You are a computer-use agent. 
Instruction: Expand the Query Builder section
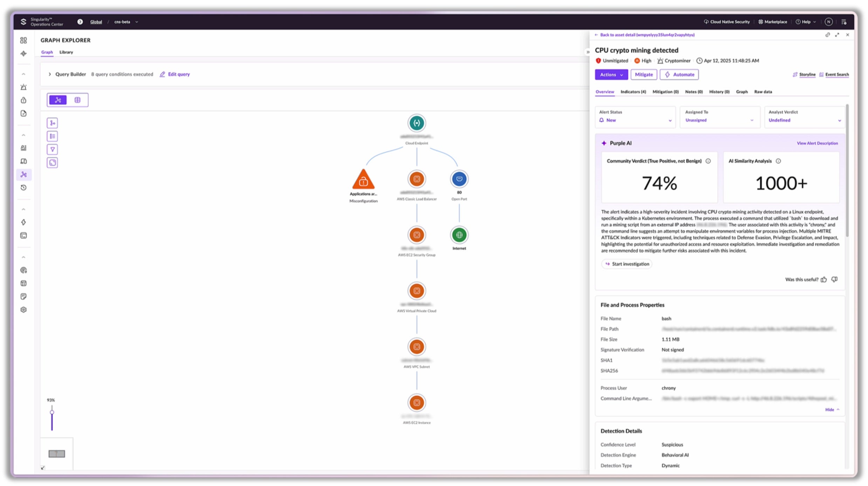tap(50, 74)
